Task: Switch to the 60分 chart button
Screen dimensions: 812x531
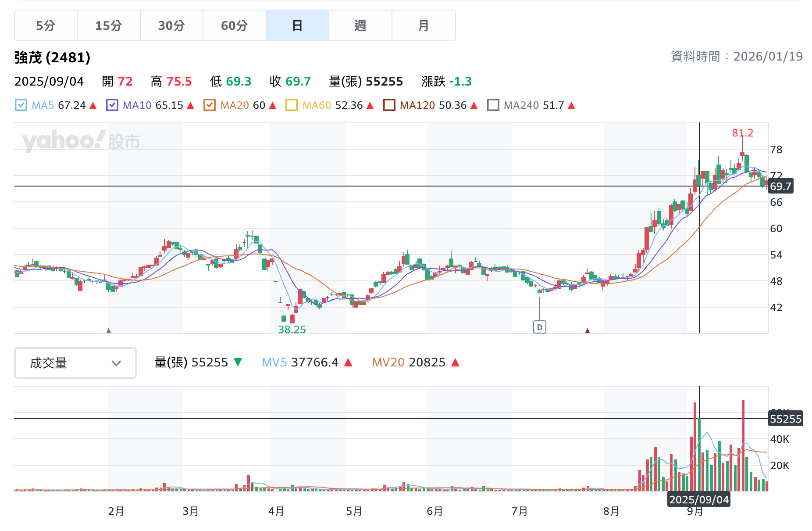Action: (x=234, y=26)
